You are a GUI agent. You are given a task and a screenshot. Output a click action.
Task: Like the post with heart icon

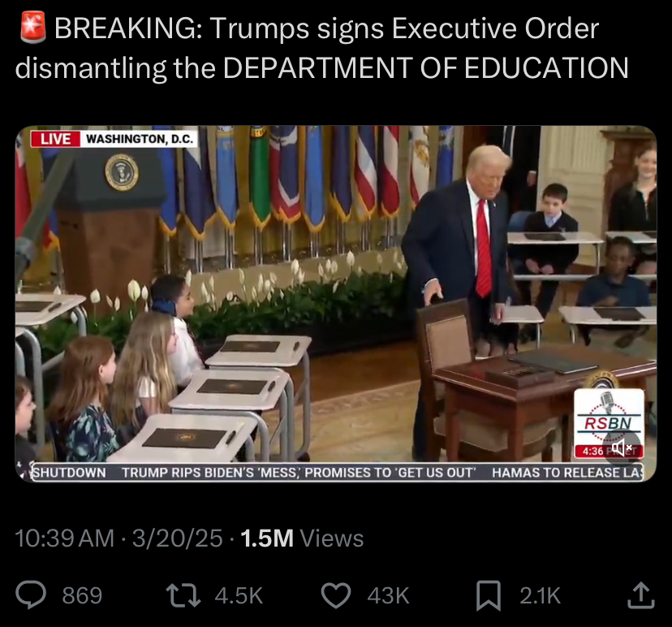click(x=336, y=595)
